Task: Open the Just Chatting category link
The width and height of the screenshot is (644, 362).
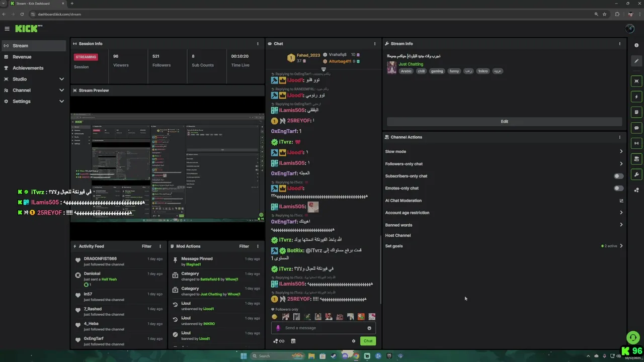Action: (411, 64)
